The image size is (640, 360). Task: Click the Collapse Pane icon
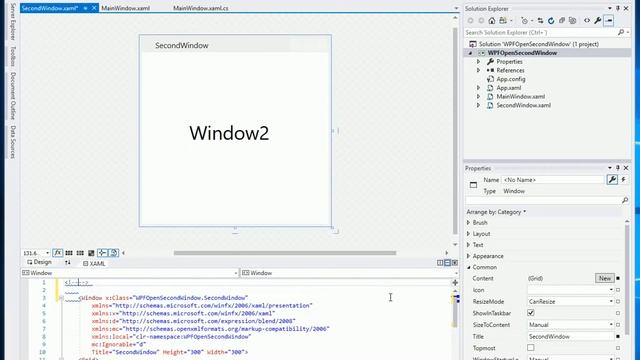[455, 263]
